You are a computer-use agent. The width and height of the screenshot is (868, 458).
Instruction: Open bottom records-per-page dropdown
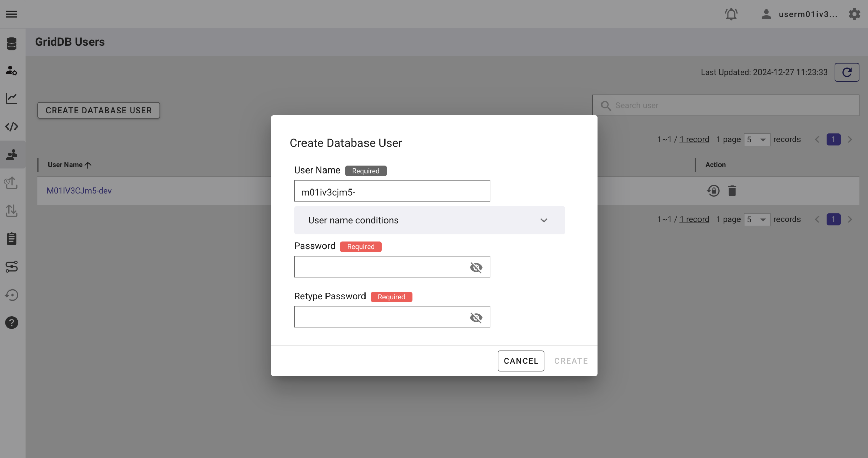756,220
